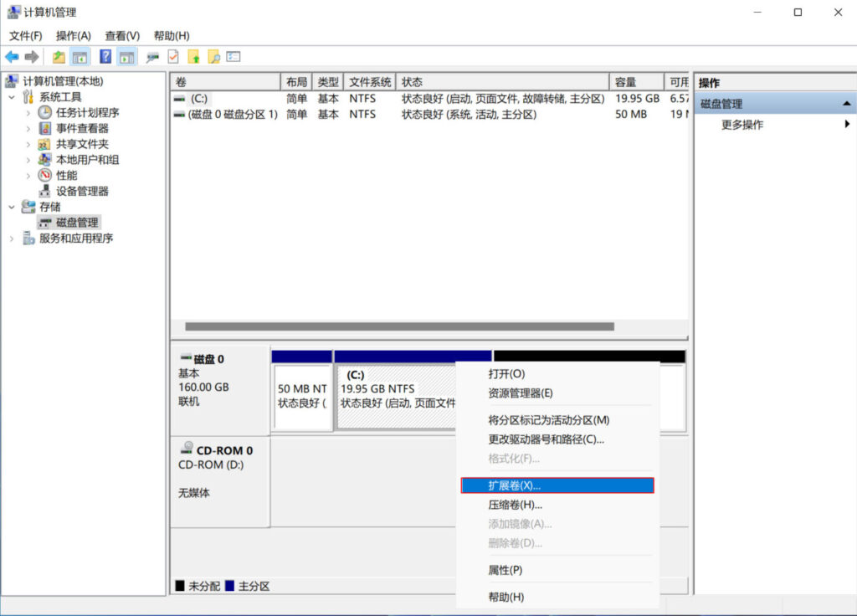Sort by the 类型 column header
This screenshot has width=857, height=616.
point(328,82)
